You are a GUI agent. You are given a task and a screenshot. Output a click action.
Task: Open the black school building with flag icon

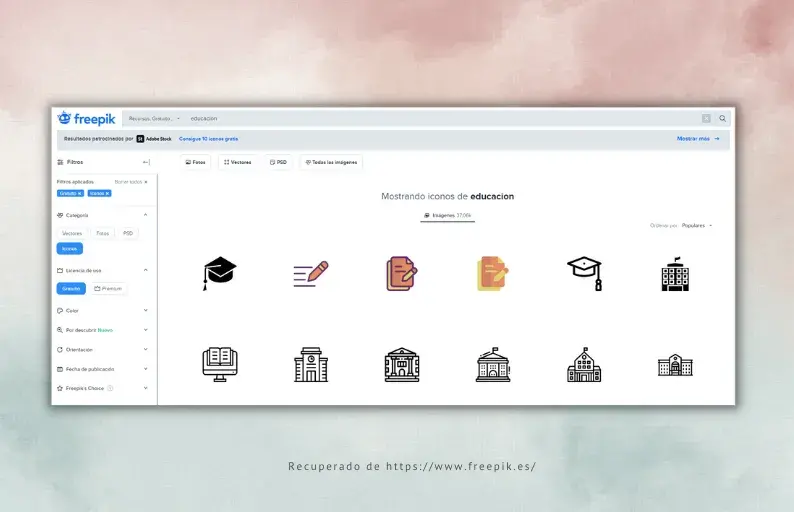[x=675, y=273]
